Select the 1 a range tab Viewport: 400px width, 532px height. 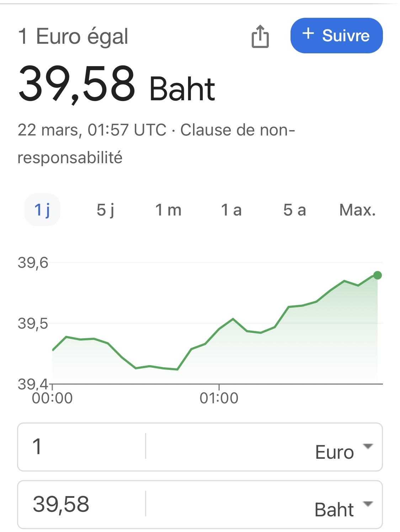(231, 210)
